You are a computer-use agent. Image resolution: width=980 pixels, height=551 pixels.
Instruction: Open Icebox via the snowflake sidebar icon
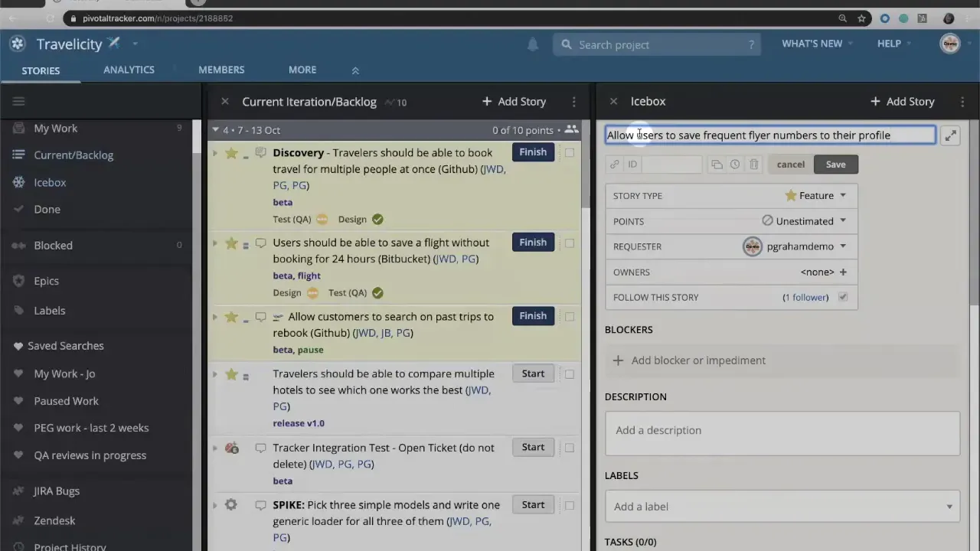(x=18, y=182)
